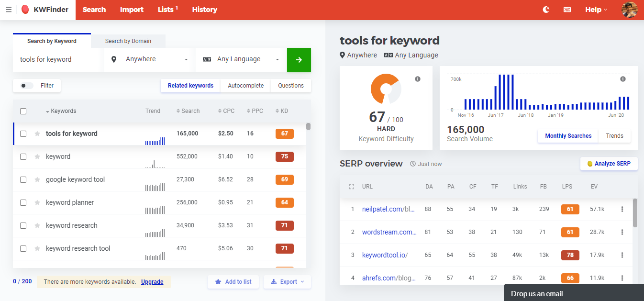
Task: Click Drop us an email widget
Action: (x=574, y=293)
